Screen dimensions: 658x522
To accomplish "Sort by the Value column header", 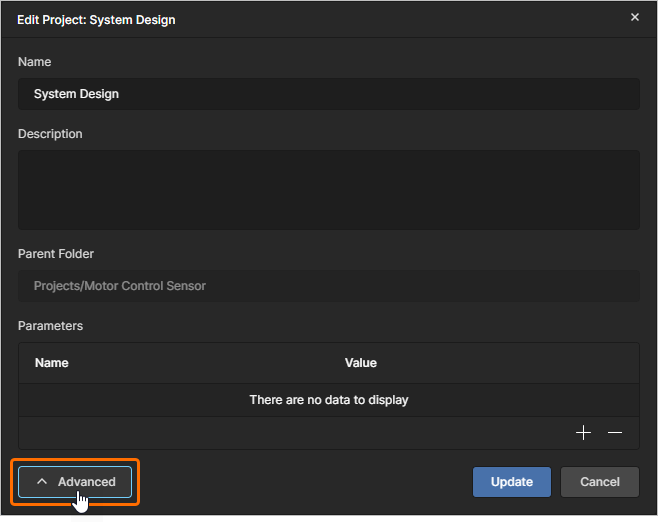I will [361, 363].
